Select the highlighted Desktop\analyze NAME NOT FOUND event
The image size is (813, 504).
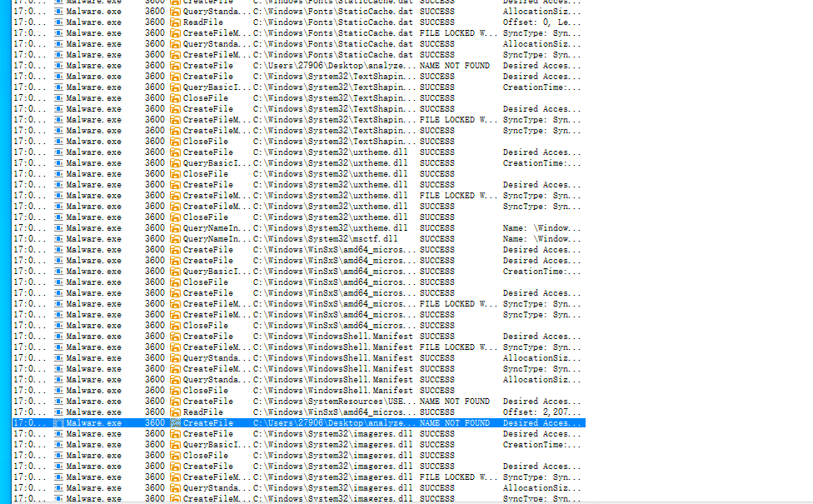click(x=299, y=423)
